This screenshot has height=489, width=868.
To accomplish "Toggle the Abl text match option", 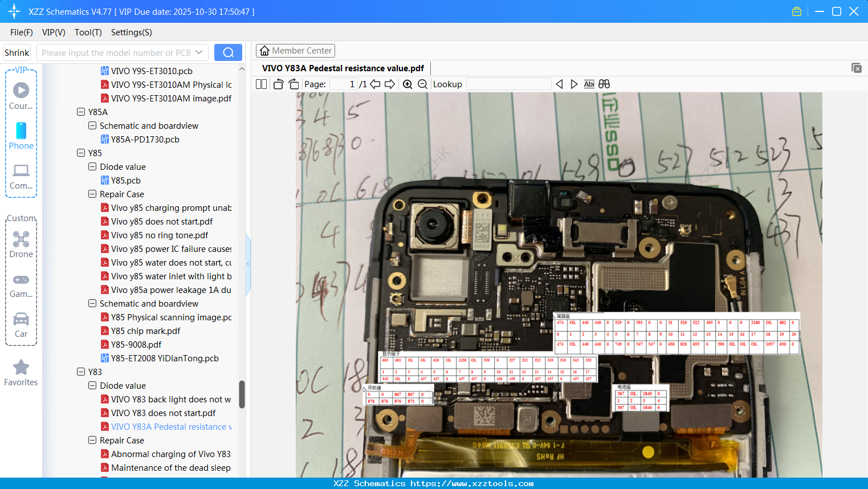I will pos(589,84).
